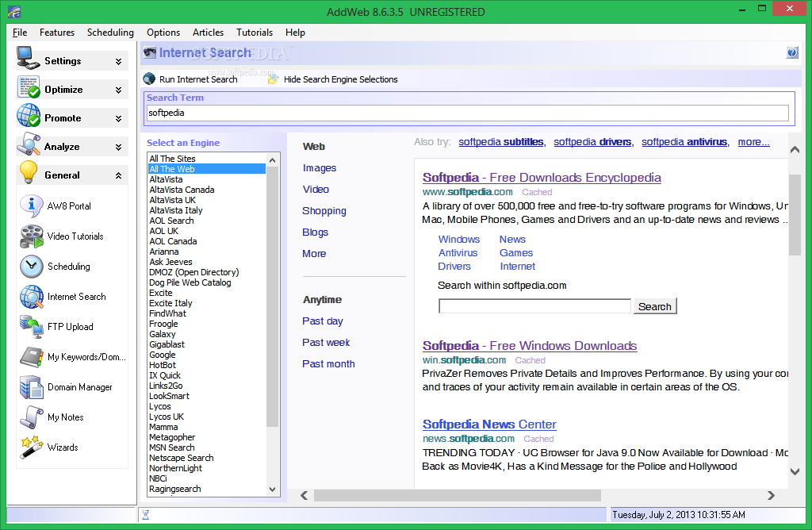Viewport: 812px width, 530px height.
Task: Collapse the General section chevron
Action: (x=119, y=175)
